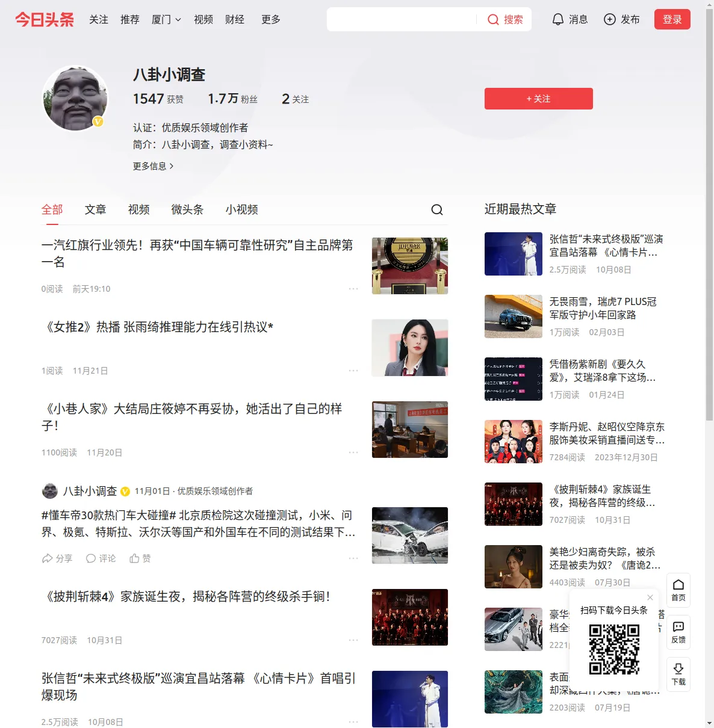Open 张信哲 concert thumbnail in hot list
The image size is (714, 728).
click(x=514, y=254)
